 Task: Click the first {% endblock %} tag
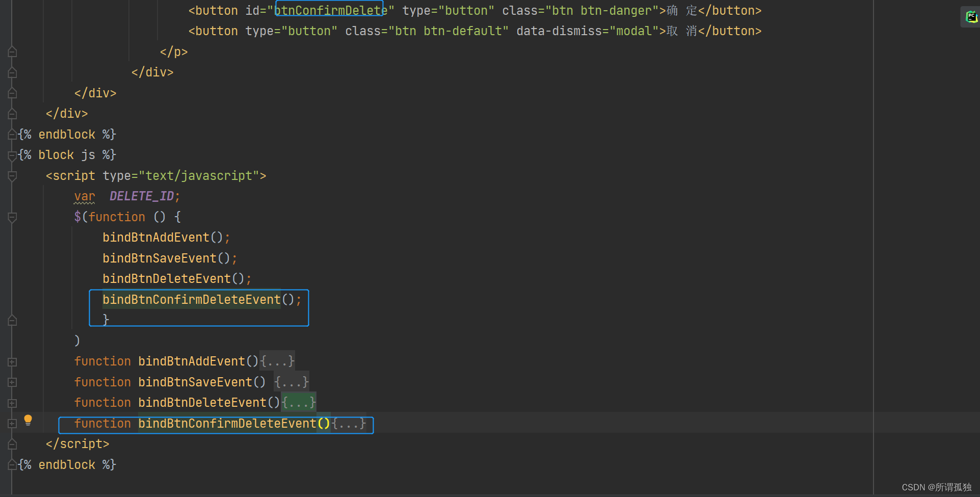(67, 135)
